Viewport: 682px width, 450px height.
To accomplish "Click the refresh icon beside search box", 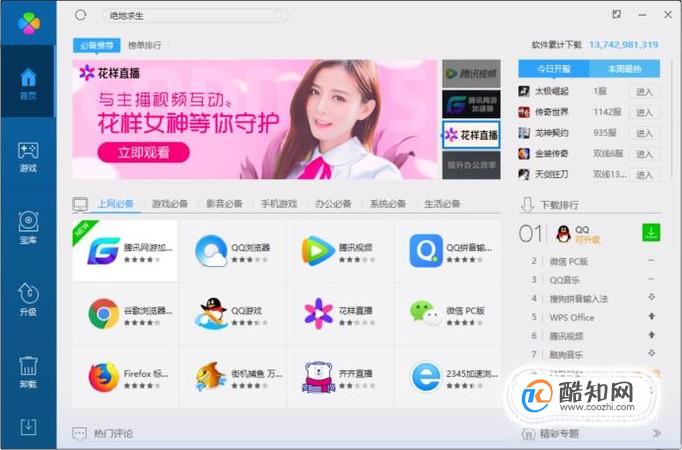I will pos(81,15).
